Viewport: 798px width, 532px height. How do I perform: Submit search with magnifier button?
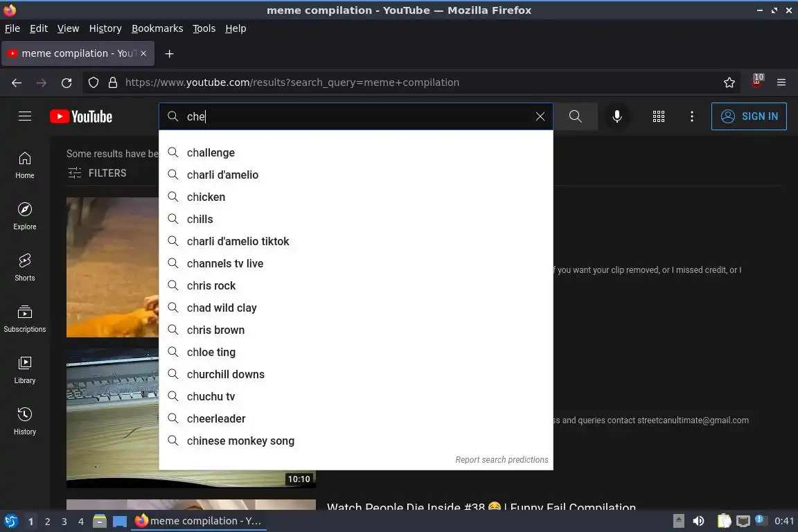[x=575, y=116]
